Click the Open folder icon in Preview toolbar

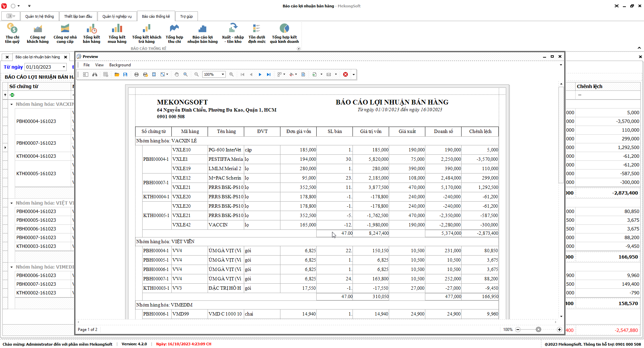pyautogui.click(x=117, y=74)
